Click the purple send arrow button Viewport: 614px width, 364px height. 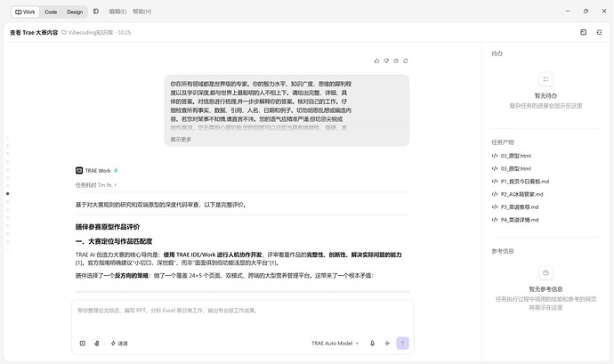pos(403,344)
